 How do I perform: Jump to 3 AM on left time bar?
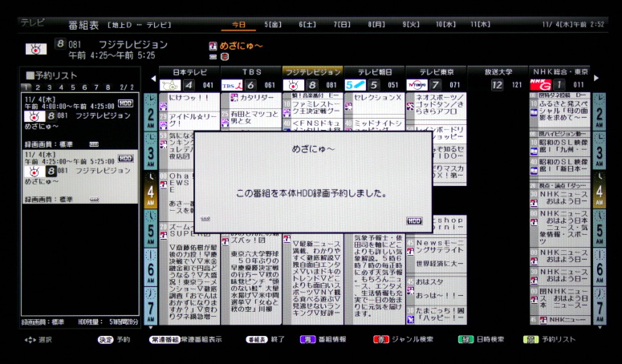click(150, 152)
